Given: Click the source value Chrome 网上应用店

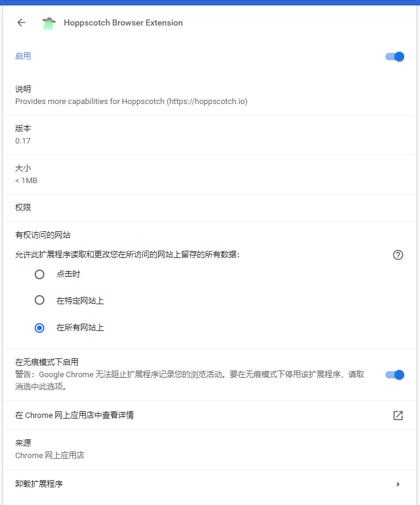Looking at the screenshot, I should 50,455.
